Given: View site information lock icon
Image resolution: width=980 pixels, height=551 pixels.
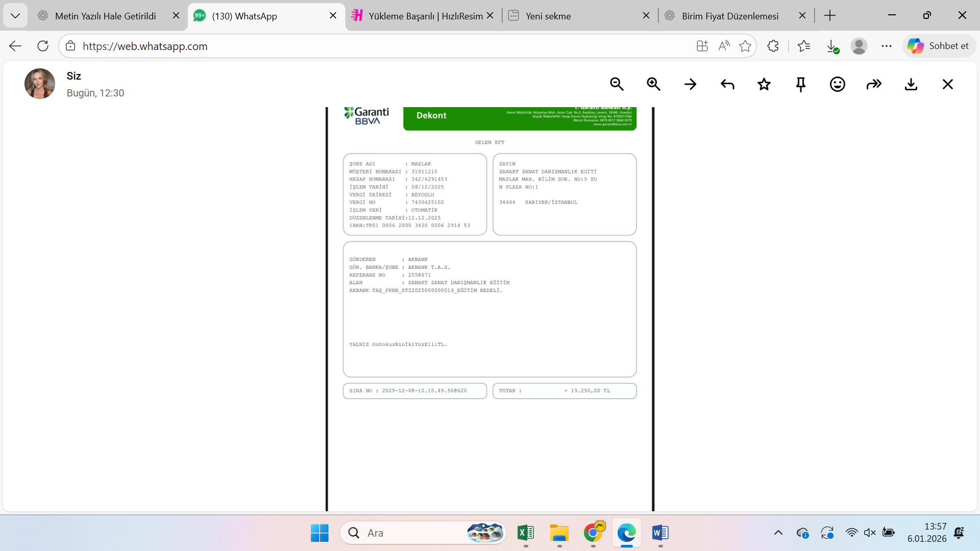Looking at the screenshot, I should (x=70, y=46).
